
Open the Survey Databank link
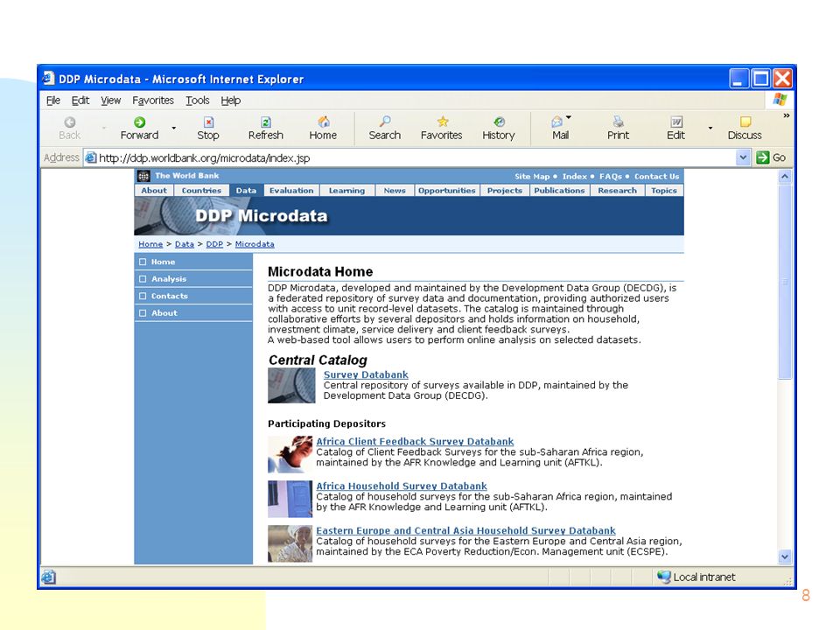pos(366,374)
